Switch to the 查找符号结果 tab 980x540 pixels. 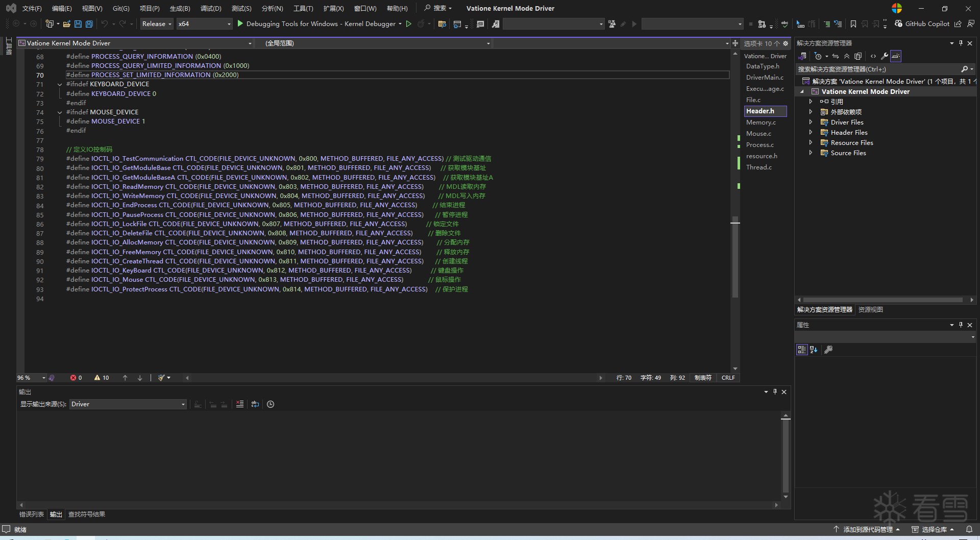pos(87,514)
